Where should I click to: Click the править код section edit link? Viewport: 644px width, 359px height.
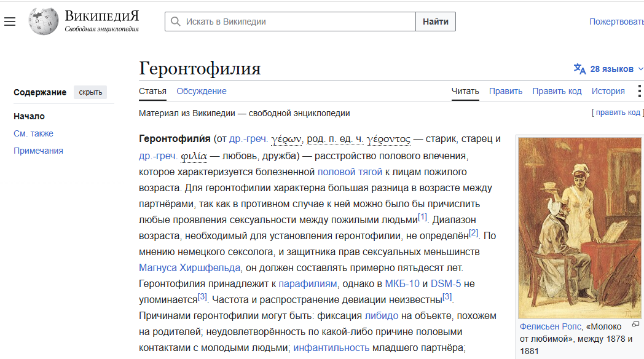[x=618, y=112]
